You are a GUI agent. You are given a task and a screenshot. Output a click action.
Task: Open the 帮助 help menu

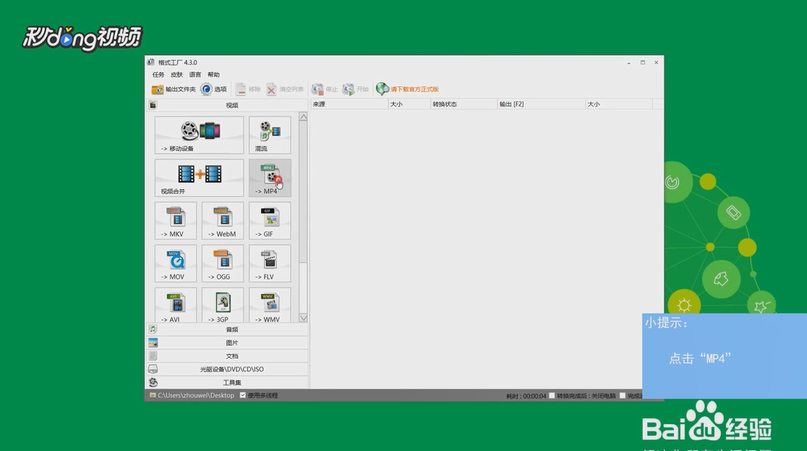point(214,75)
